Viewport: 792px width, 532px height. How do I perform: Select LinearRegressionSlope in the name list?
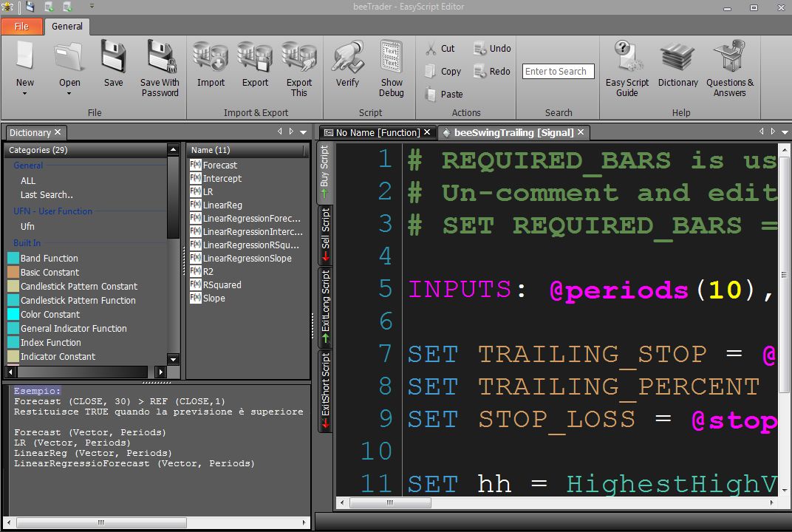click(247, 258)
